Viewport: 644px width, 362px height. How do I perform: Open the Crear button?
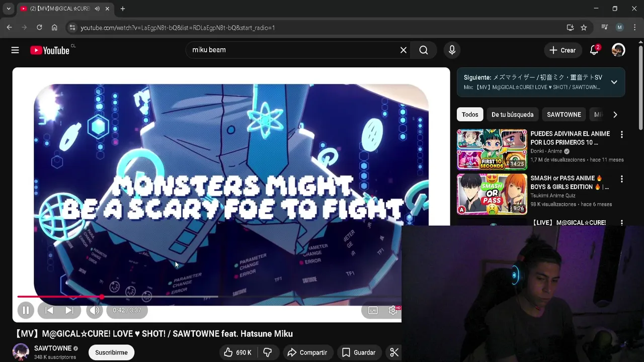click(x=562, y=50)
